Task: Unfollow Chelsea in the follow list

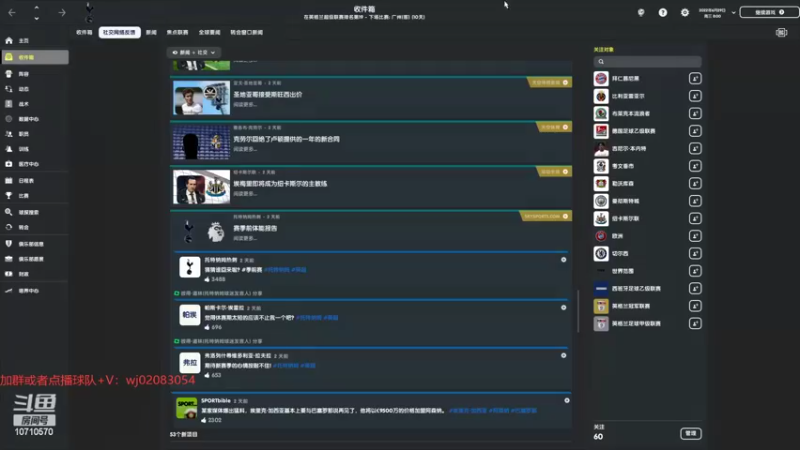Action: click(x=695, y=254)
